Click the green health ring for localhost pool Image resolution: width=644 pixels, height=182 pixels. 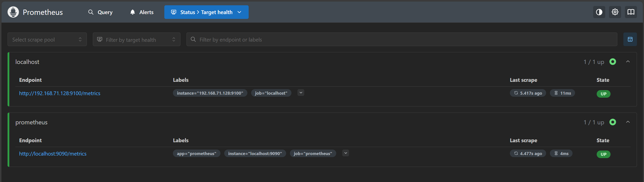tap(613, 62)
